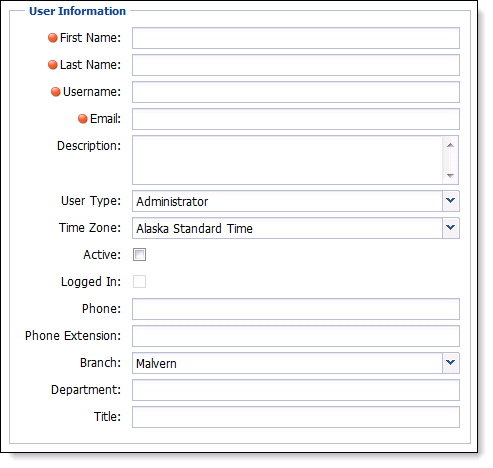Expand the Time Zone dropdown arrow
Viewport: 493px width, 468px height.
pyautogui.click(x=451, y=228)
